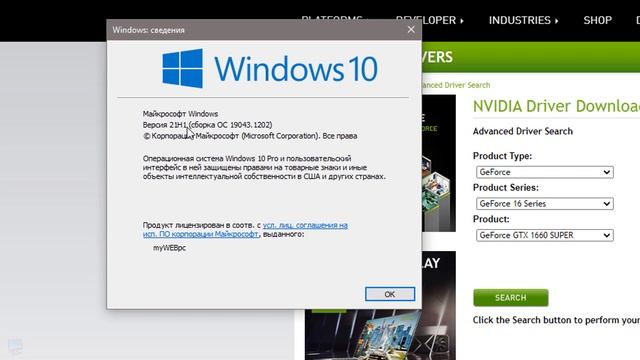
Task: Click the desktop icon in bottom-left corner
Action: [15, 346]
